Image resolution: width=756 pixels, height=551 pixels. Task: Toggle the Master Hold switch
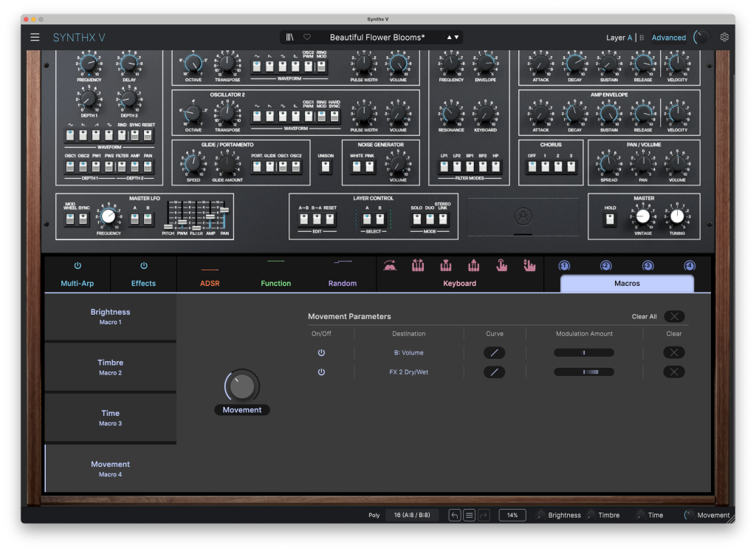pyautogui.click(x=610, y=219)
